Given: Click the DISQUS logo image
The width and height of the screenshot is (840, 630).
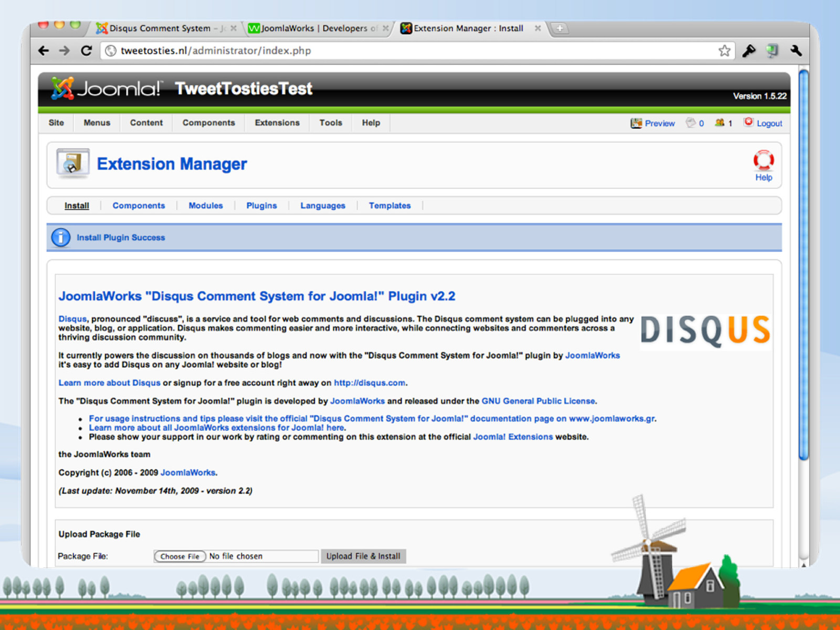Looking at the screenshot, I should pos(705,331).
